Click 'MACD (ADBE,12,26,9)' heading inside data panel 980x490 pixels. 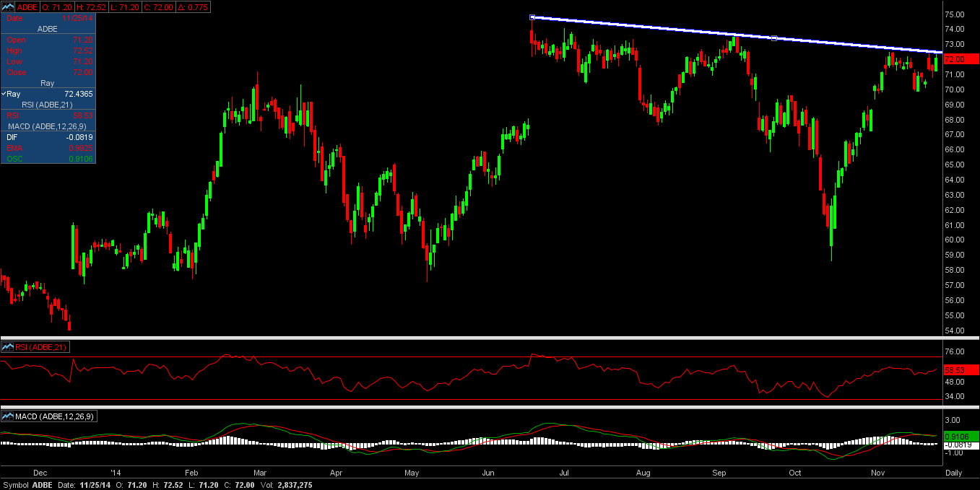[x=48, y=126]
